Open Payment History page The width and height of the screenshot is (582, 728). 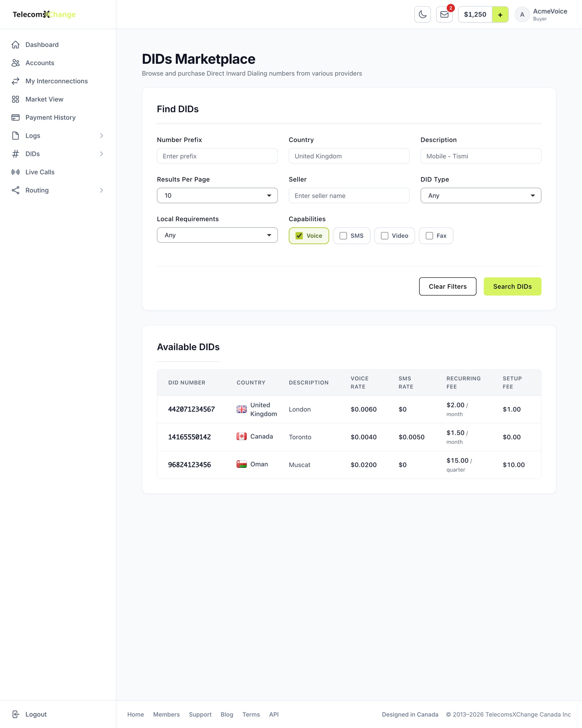coord(51,118)
